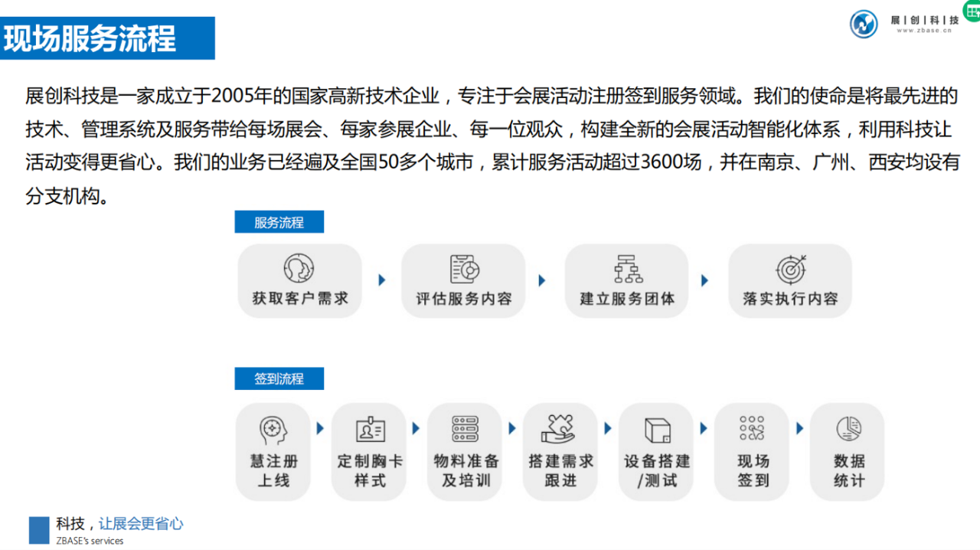
Task: Click the arrow after 设备搭建/测试
Action: 704,428
